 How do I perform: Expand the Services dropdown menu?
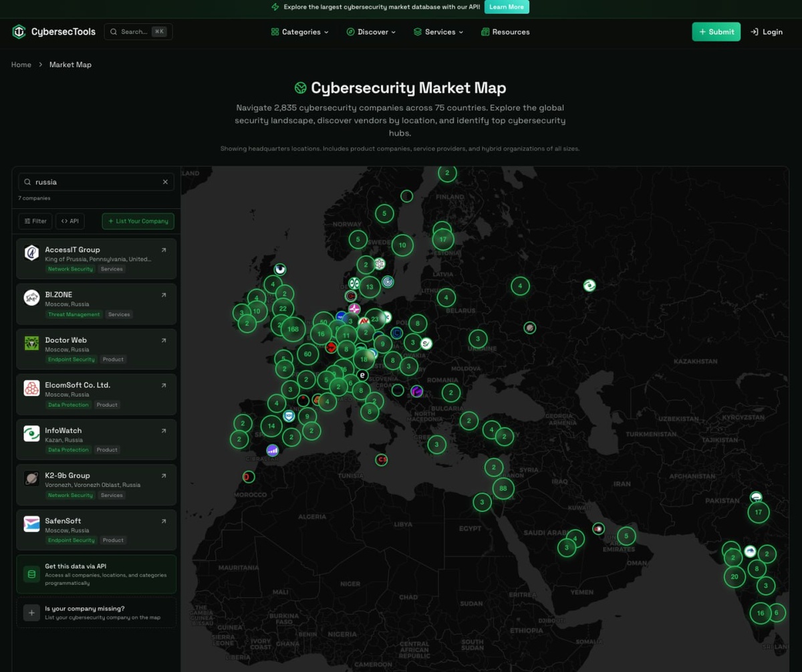tap(438, 32)
